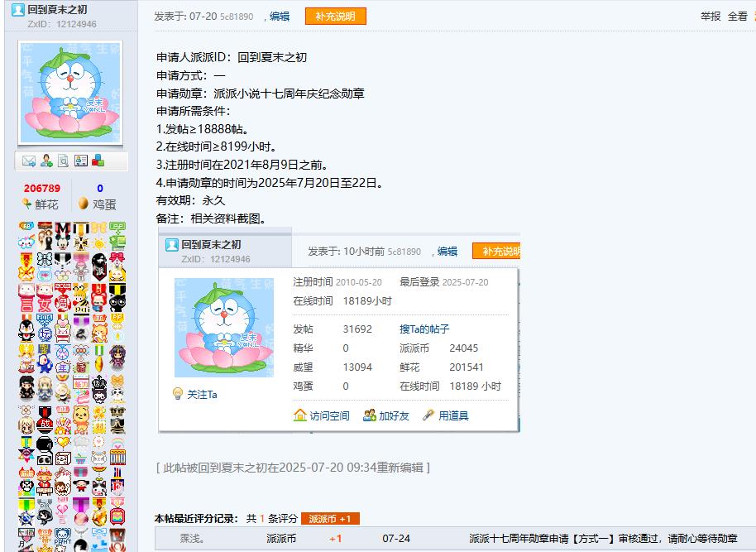Click the 加好友 link in profile card
This screenshot has width=756, height=552.
[394, 415]
